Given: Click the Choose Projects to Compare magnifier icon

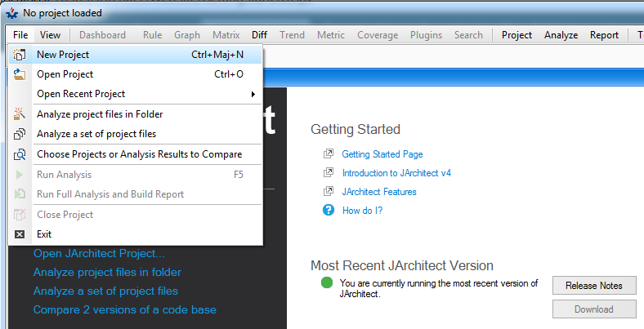Looking at the screenshot, I should [20, 154].
